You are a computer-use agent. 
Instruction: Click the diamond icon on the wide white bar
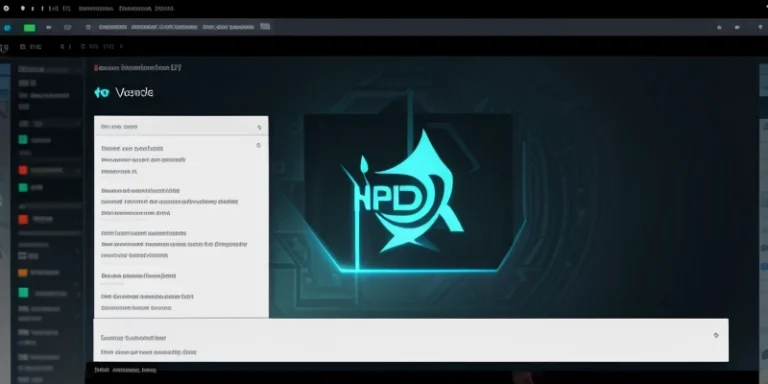tap(716, 336)
